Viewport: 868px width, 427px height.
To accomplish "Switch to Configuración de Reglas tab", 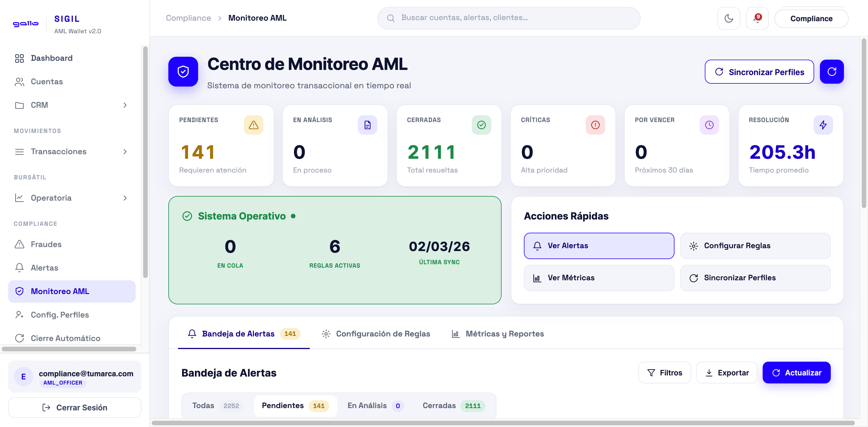I will (x=376, y=334).
